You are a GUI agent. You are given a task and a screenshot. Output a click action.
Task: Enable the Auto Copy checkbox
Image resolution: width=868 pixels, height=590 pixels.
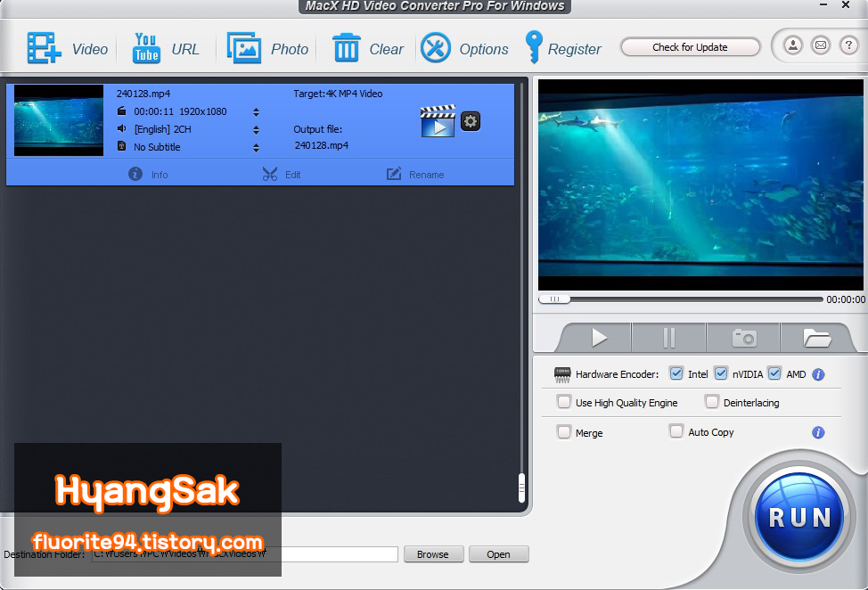click(676, 431)
